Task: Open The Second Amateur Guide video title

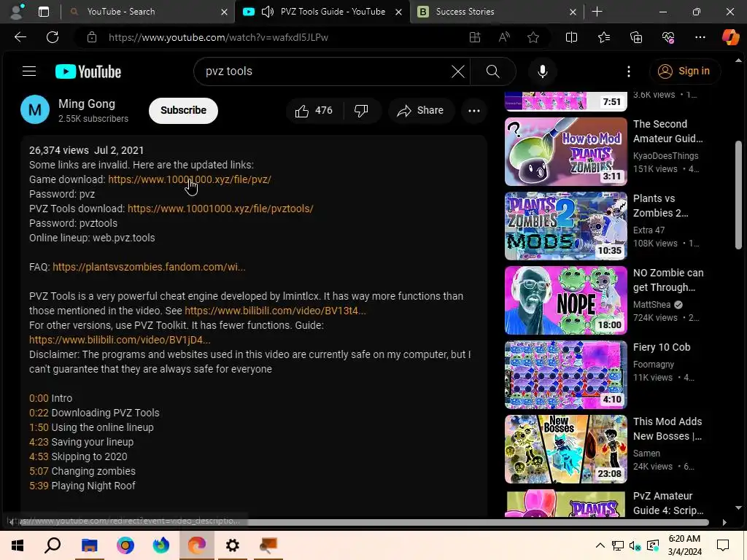Action: [x=668, y=131]
